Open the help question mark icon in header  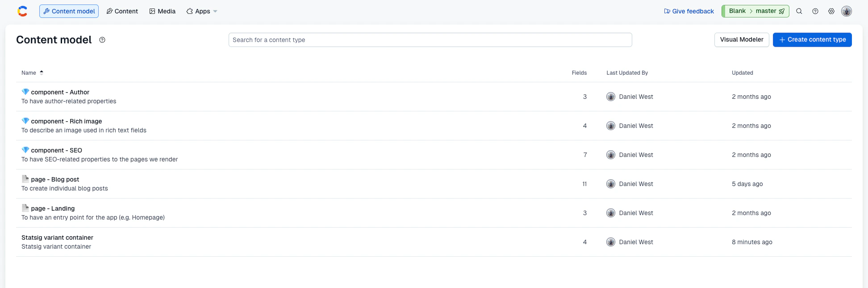click(815, 11)
